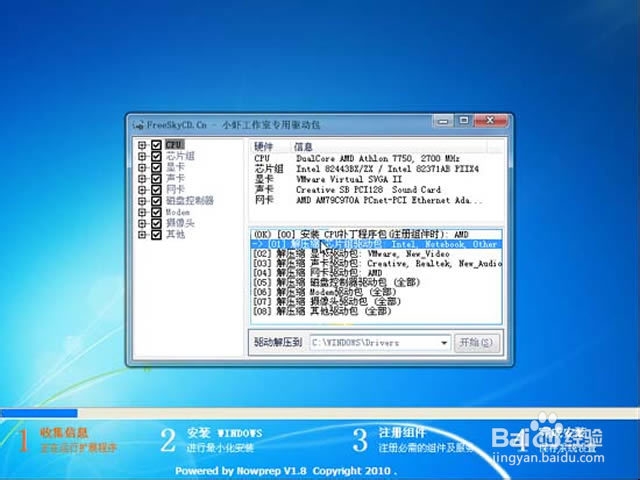Viewport: 640px width, 480px height.
Task: Select the CPU tree label
Action: coord(175,145)
